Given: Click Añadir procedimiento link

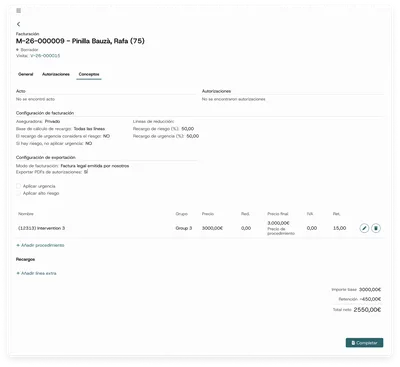Looking at the screenshot, I should point(40,245).
